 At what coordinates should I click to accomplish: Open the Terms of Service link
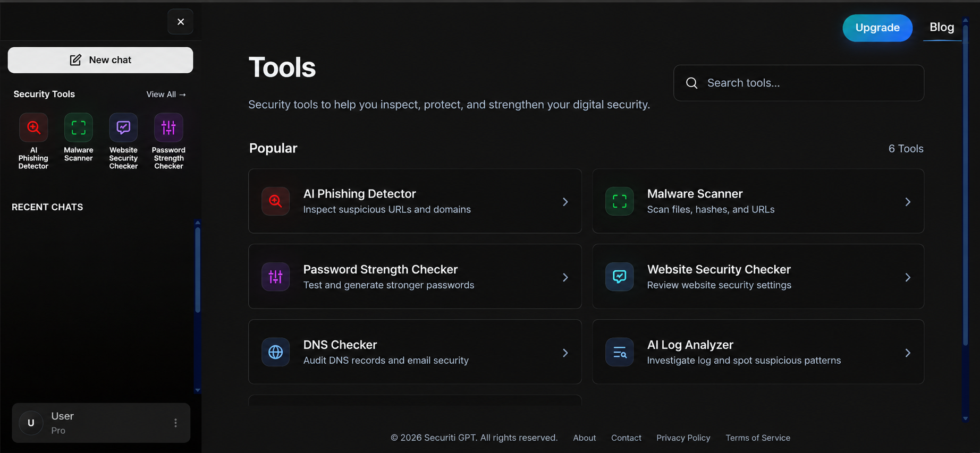[x=758, y=438]
